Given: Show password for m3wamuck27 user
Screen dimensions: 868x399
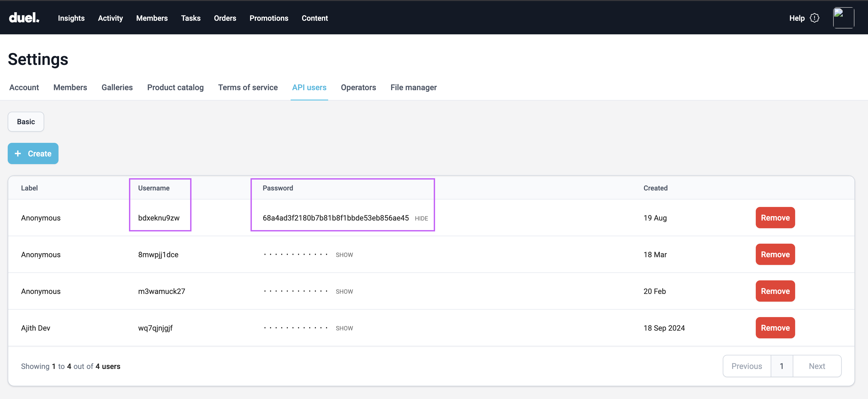Looking at the screenshot, I should click(x=344, y=292).
